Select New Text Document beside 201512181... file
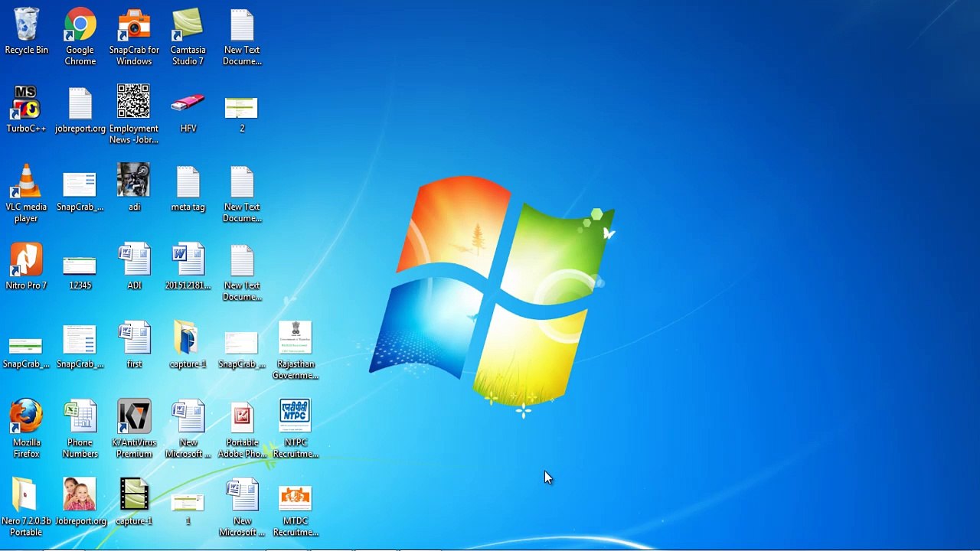This screenshot has width=980, height=551. [242, 272]
